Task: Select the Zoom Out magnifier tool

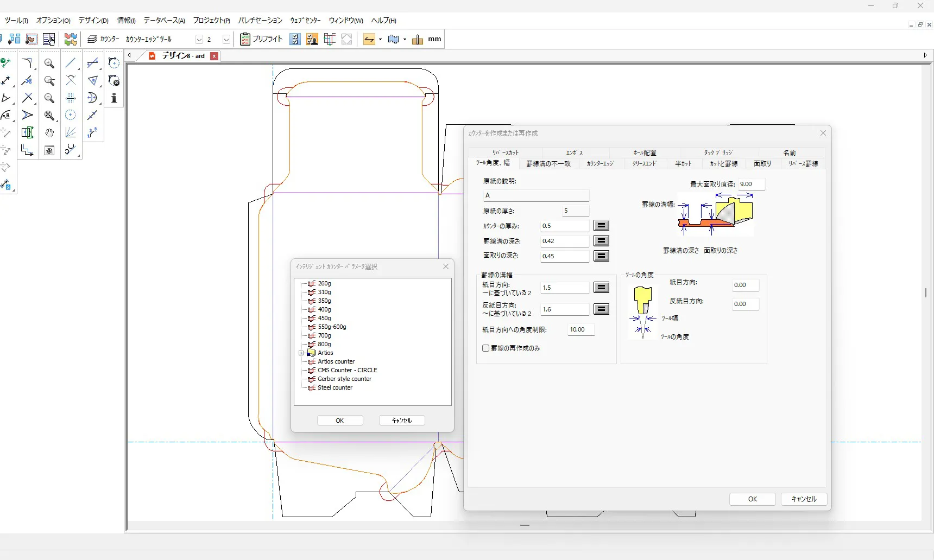Action: pos(49,98)
